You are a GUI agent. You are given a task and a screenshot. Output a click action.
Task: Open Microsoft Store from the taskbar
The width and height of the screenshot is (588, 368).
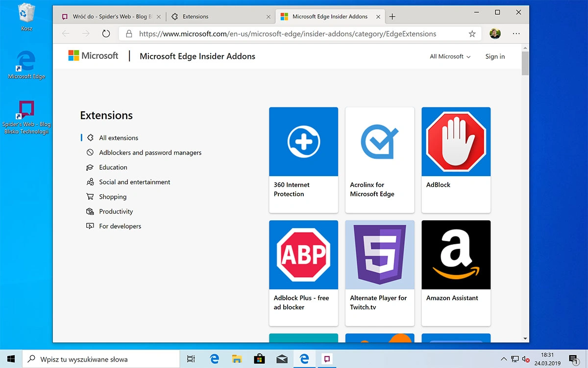pos(259,359)
